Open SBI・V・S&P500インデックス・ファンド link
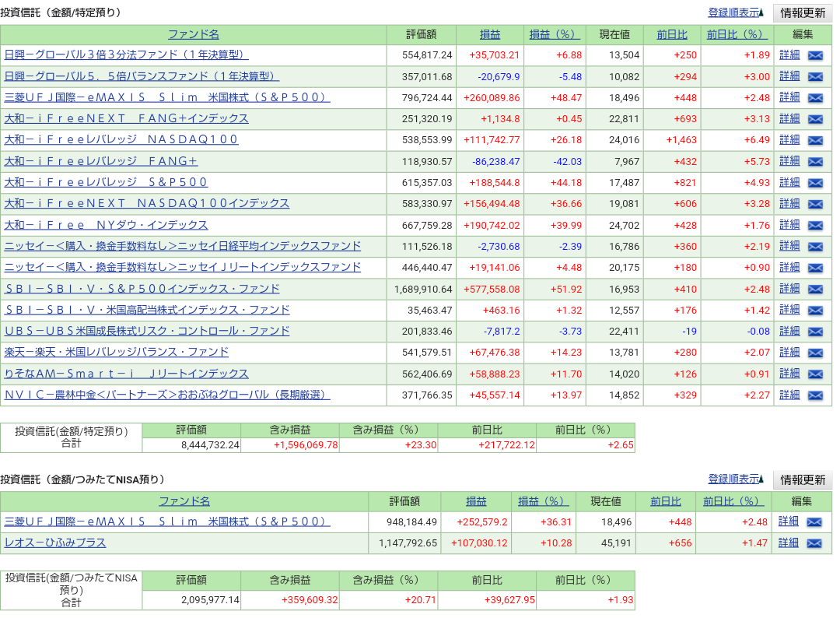Viewport: 840px width, 618px height. (x=142, y=288)
